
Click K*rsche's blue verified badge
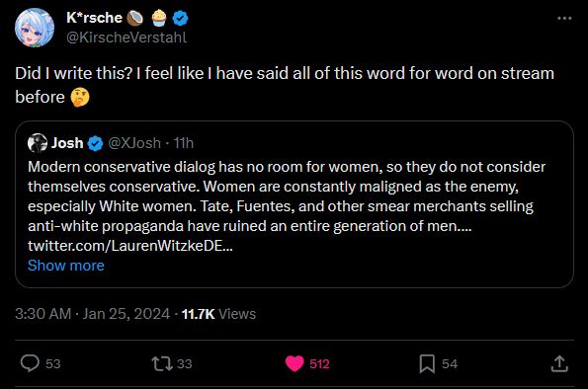[181, 18]
